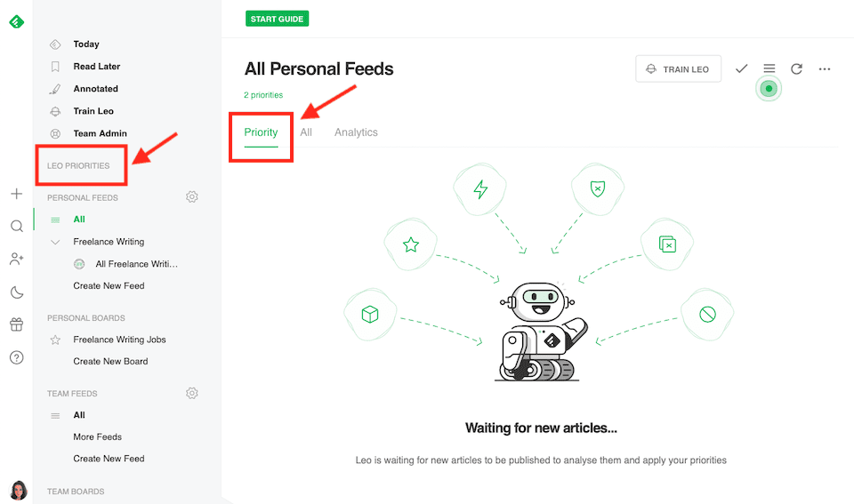Open the user profile avatar
This screenshot has height=504, width=854.
(x=17, y=490)
